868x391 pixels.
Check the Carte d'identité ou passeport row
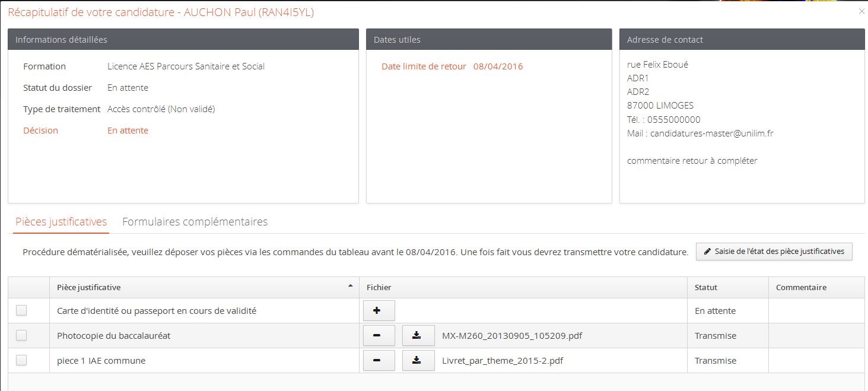21,310
